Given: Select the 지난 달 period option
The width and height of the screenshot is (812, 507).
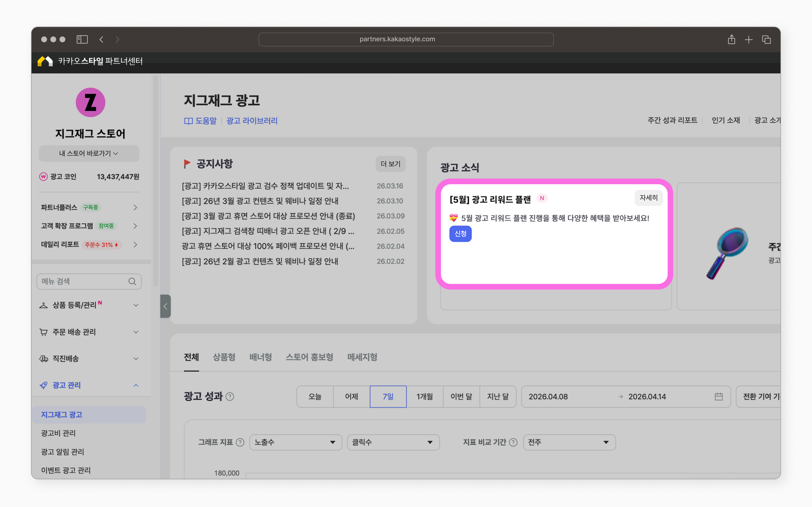Looking at the screenshot, I should 498,396.
